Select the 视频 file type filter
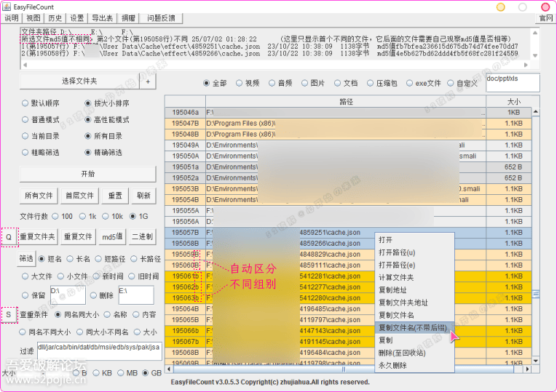The height and width of the screenshot is (392, 557). coord(248,83)
